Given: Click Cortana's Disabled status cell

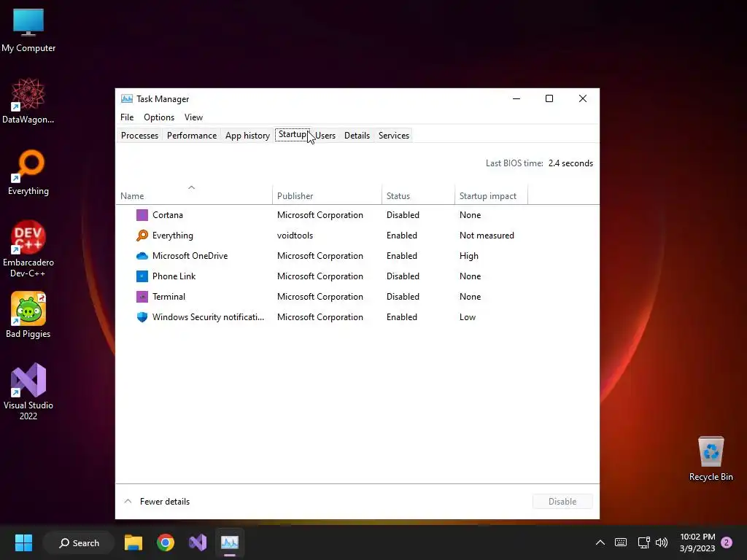Looking at the screenshot, I should tap(403, 215).
